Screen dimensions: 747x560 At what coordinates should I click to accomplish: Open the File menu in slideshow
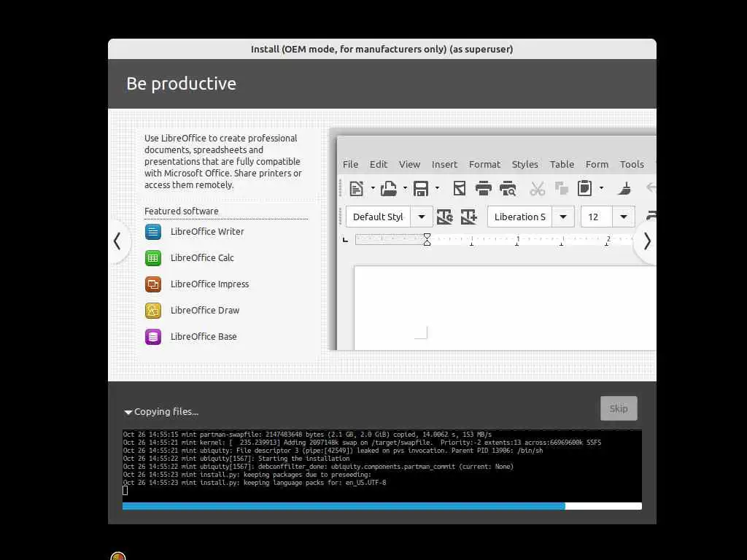tap(350, 164)
